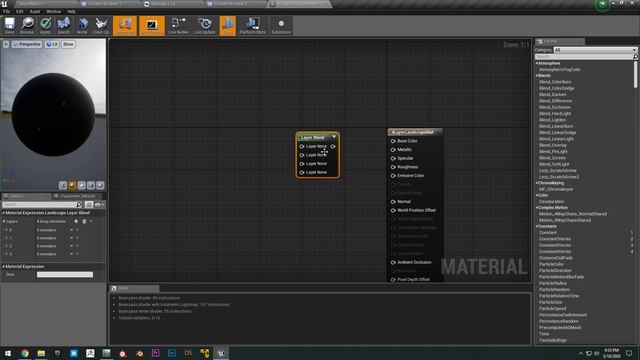Set preview mesh to plane shape
The image size is (640, 360).
[x=82, y=186]
